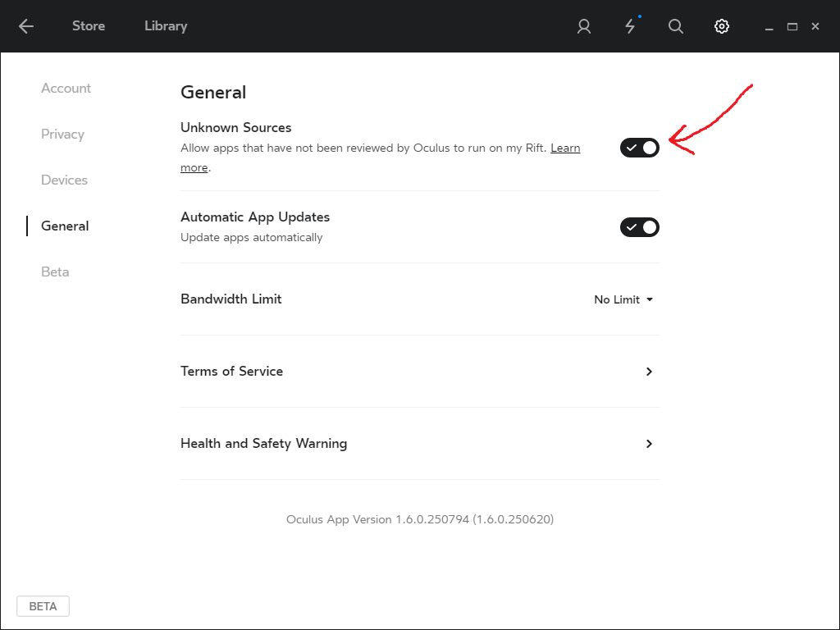Open the Bandwidth Limit dropdown
Image resolution: width=840 pixels, height=630 pixels.
(623, 299)
